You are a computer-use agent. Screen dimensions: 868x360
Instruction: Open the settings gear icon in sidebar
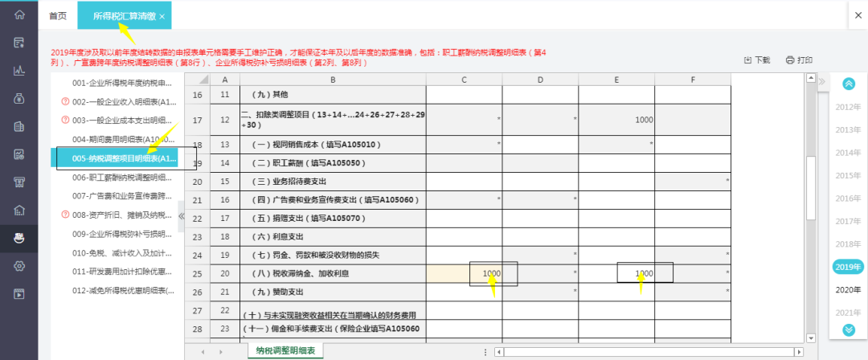point(18,265)
